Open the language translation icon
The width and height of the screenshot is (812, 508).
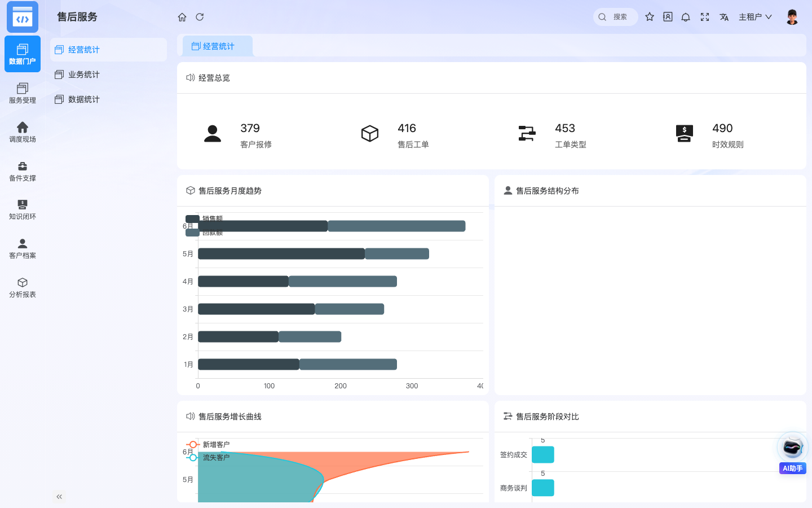[724, 17]
